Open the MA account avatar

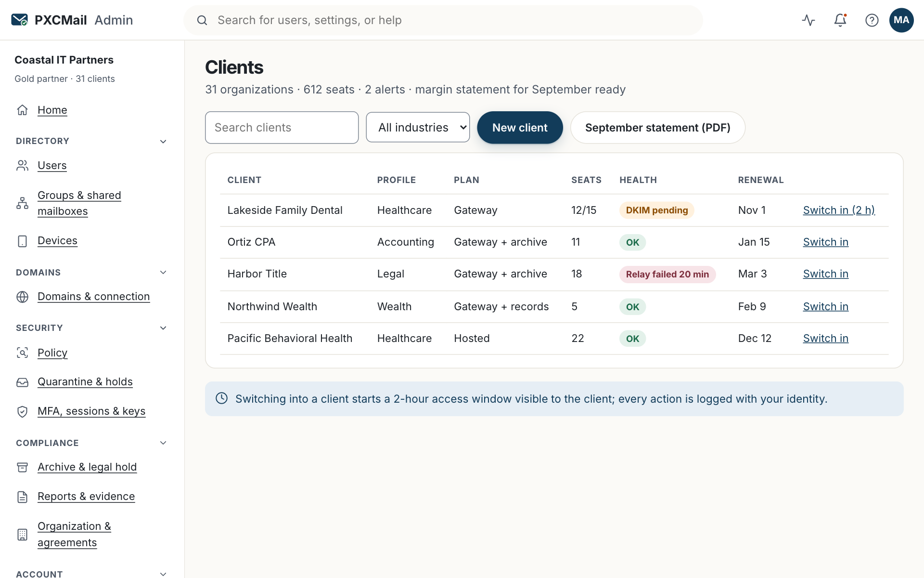coord(901,20)
